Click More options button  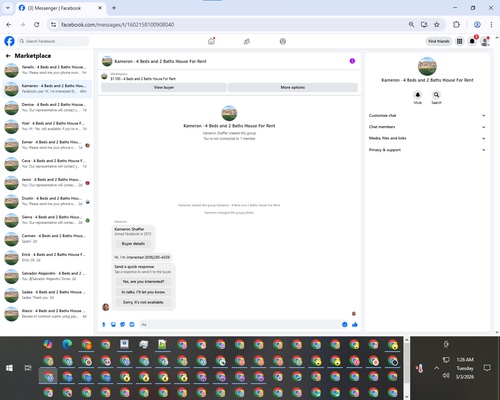[x=293, y=87]
